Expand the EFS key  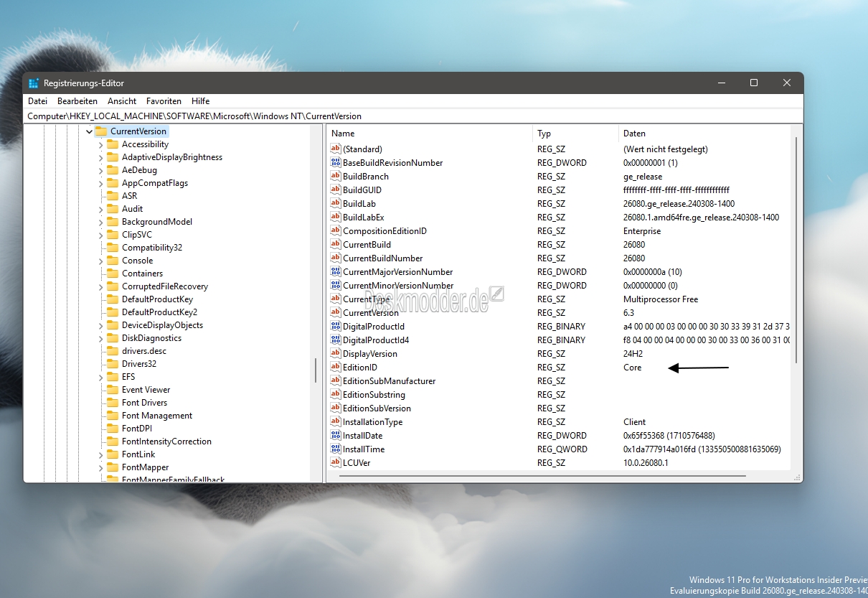point(101,377)
